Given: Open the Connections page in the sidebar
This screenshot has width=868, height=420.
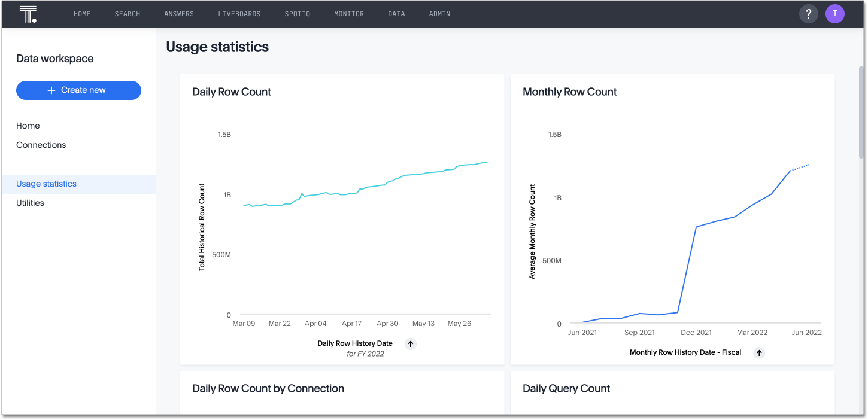Looking at the screenshot, I should click(41, 145).
